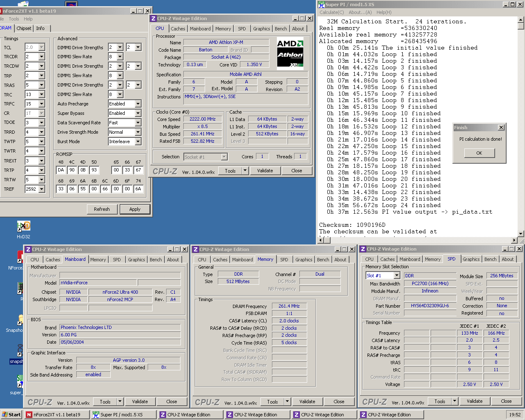This screenshot has width=525, height=420.
Task: Click Validate in the CPU-Z Processor window
Action: 265,171
